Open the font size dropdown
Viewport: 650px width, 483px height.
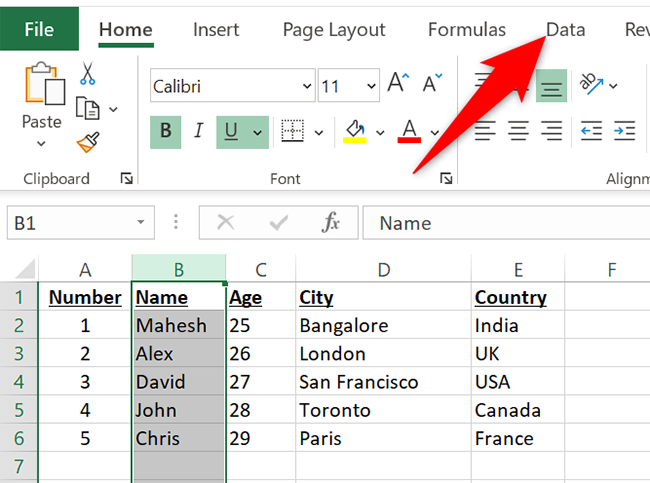pyautogui.click(x=372, y=86)
